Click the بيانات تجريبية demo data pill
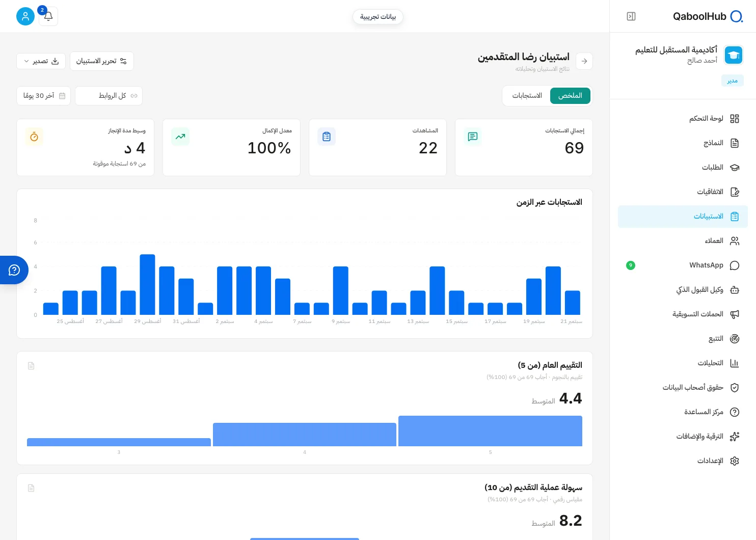The image size is (756, 540). point(378,17)
